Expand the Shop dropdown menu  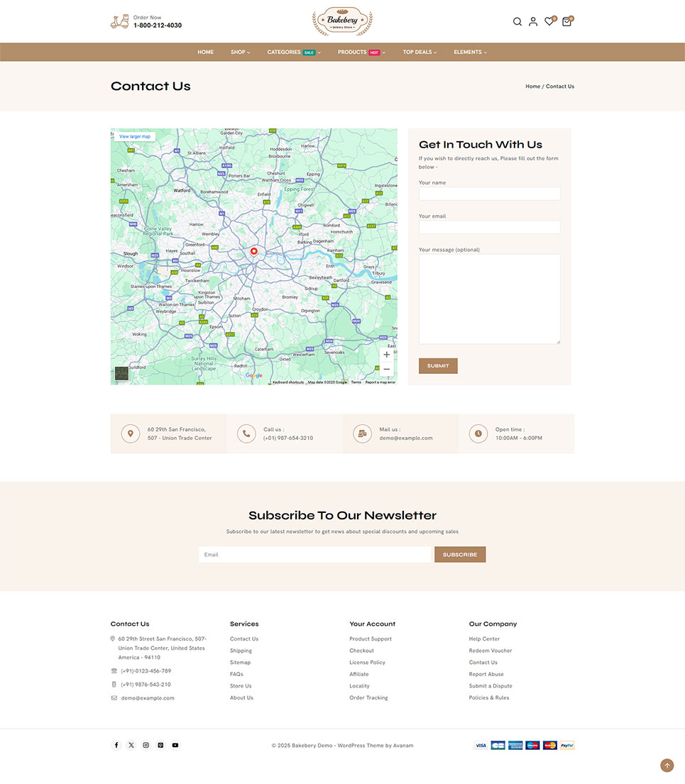click(x=240, y=53)
